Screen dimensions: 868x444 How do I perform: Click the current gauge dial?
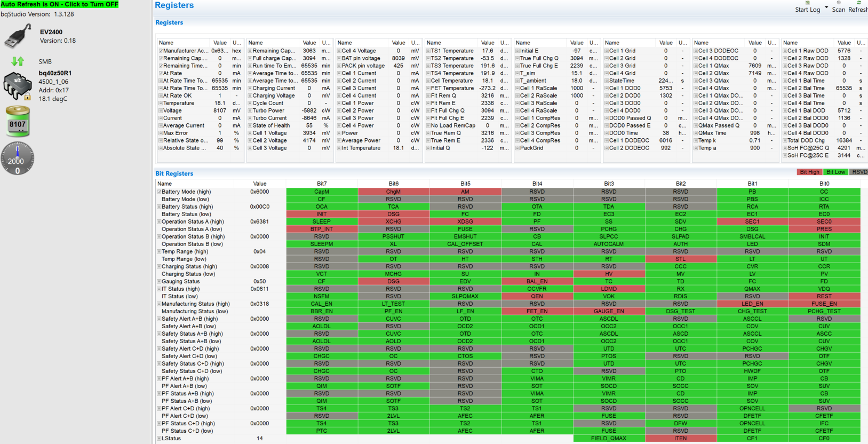pyautogui.click(x=18, y=158)
